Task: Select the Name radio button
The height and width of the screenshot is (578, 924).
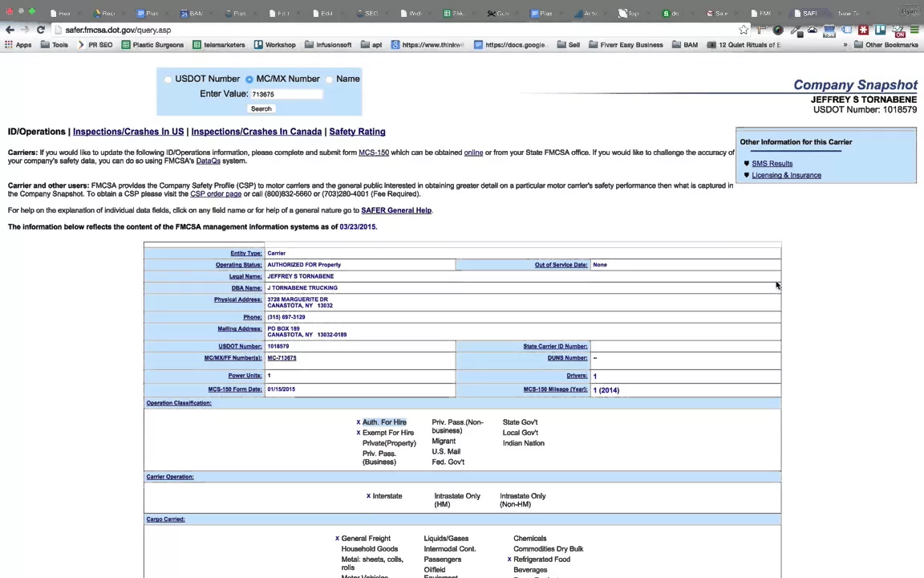Action: pyautogui.click(x=330, y=79)
